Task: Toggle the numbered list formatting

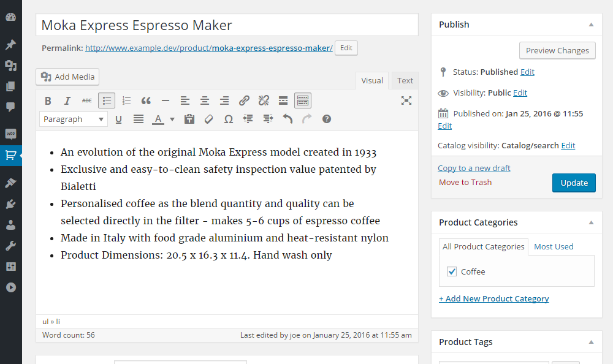Action: tap(126, 100)
